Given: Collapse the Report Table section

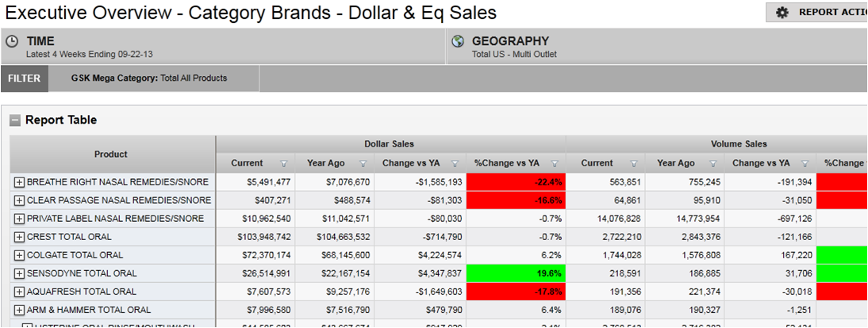Looking at the screenshot, I should tap(15, 120).
